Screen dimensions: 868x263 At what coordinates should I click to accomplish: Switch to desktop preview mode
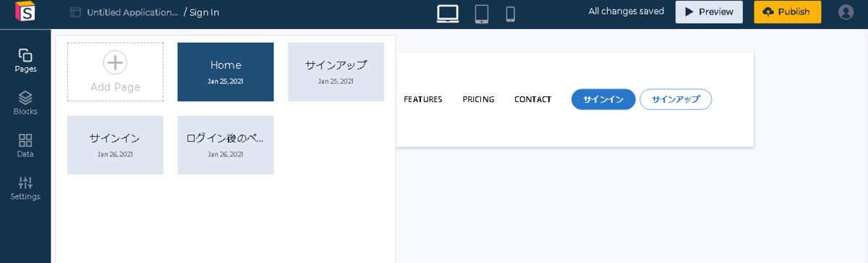coord(448,13)
